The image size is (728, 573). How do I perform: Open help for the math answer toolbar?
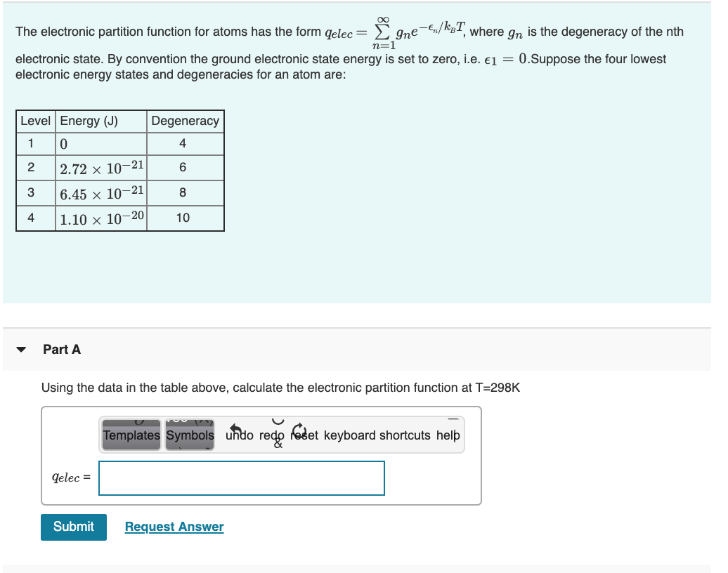pyautogui.click(x=448, y=435)
